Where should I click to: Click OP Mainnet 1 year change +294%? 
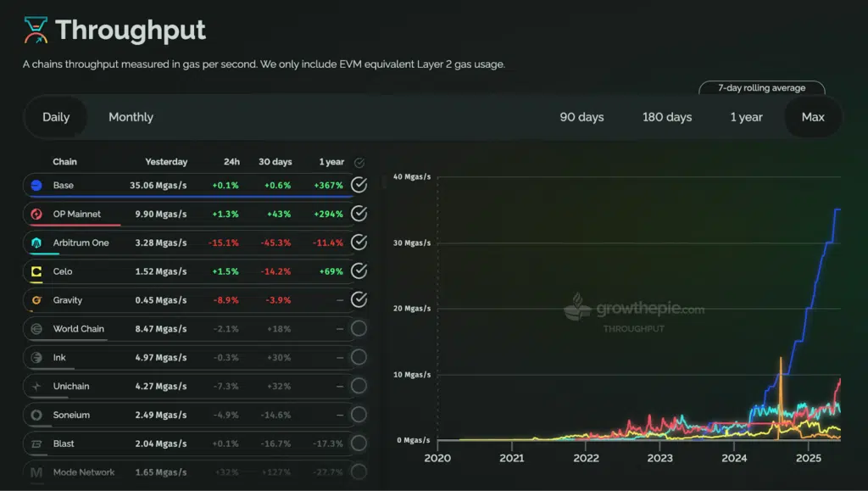[328, 215]
